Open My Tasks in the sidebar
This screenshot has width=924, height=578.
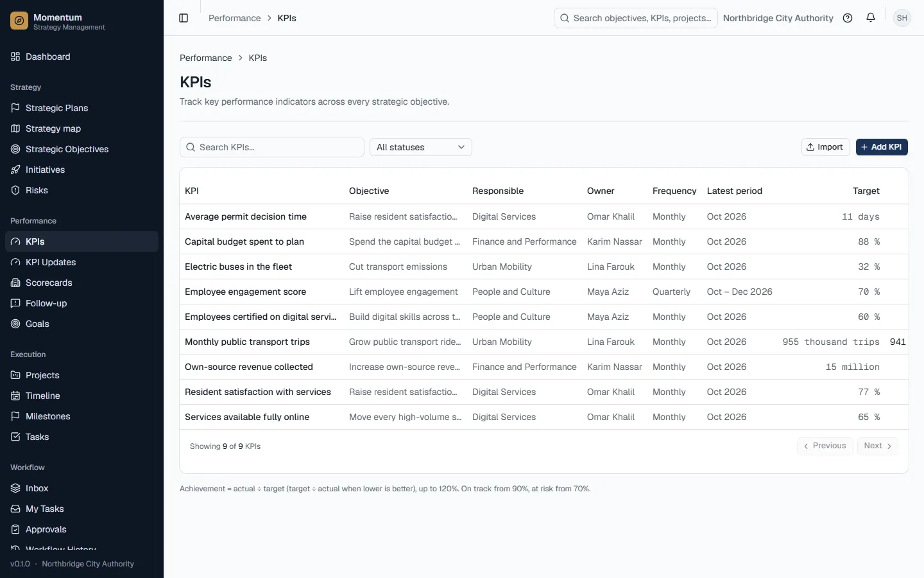point(81,509)
